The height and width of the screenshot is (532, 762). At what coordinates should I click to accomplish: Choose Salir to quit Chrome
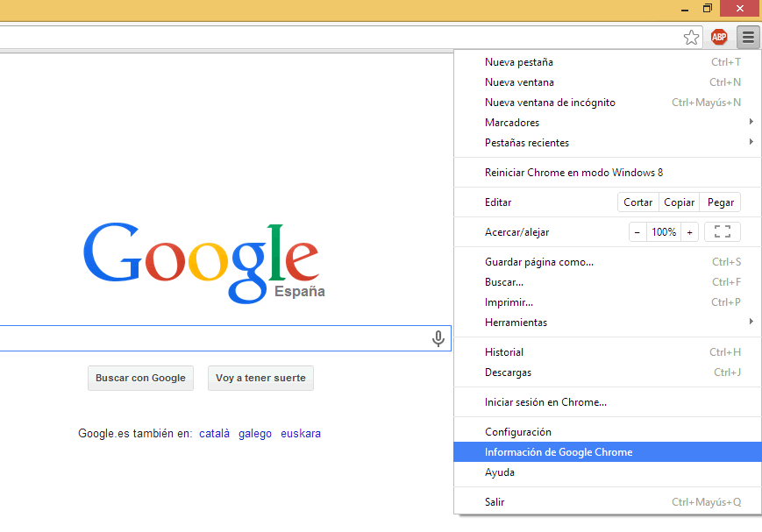click(x=608, y=502)
